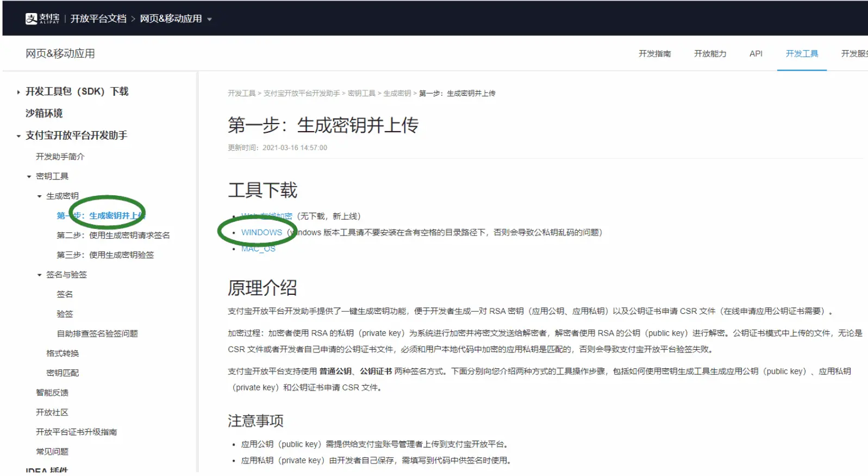Expand the 开发工具包 (SDK) 下载 section
The width and height of the screenshot is (868, 476).
coord(18,92)
